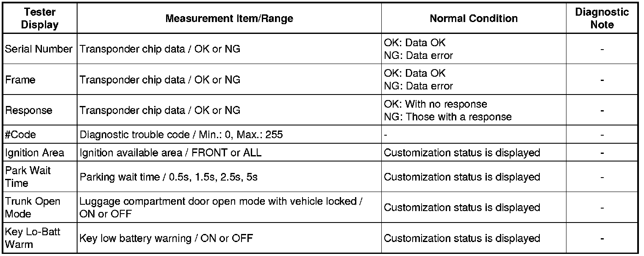Select the Ignition available area measurement text
Image resolution: width=644 pixels, height=256 pixels.
[170, 153]
